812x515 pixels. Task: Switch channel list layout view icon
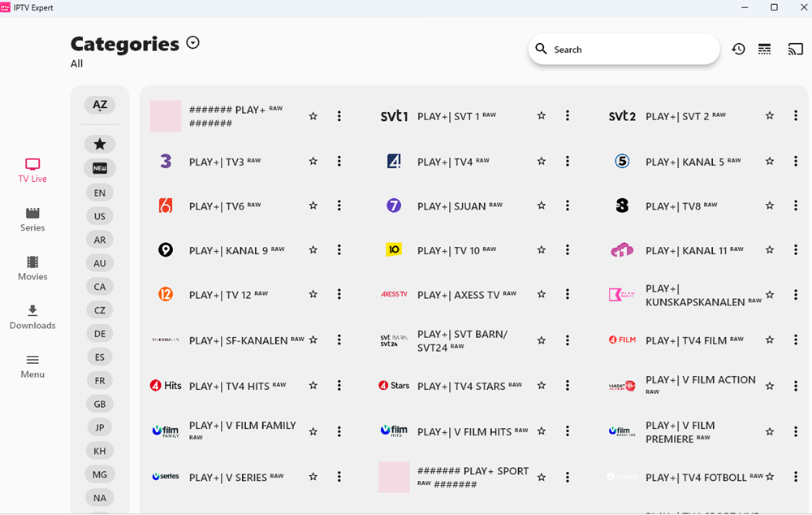click(764, 50)
